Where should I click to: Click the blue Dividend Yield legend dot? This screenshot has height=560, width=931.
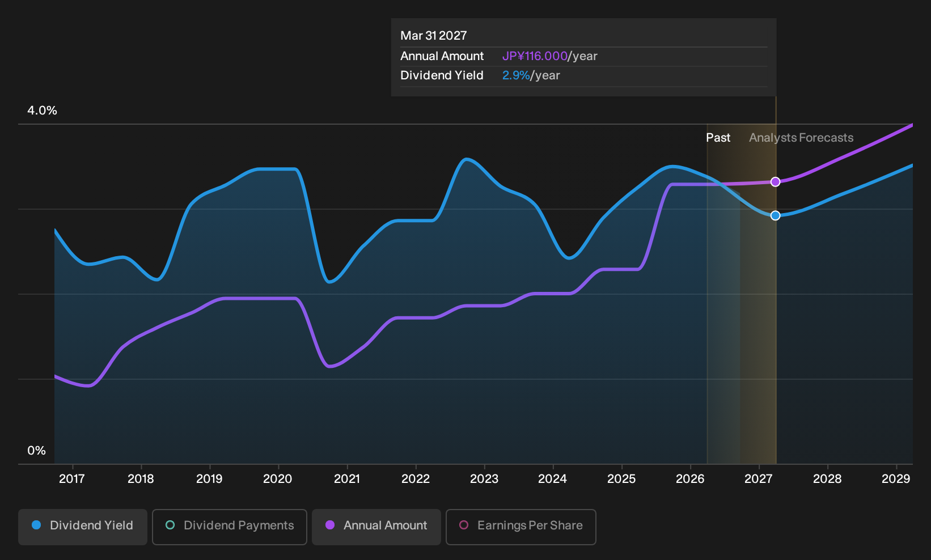pyautogui.click(x=36, y=525)
